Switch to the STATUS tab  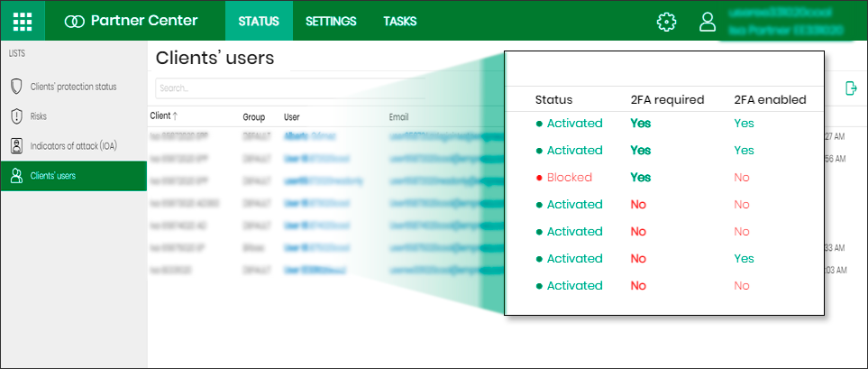point(259,22)
